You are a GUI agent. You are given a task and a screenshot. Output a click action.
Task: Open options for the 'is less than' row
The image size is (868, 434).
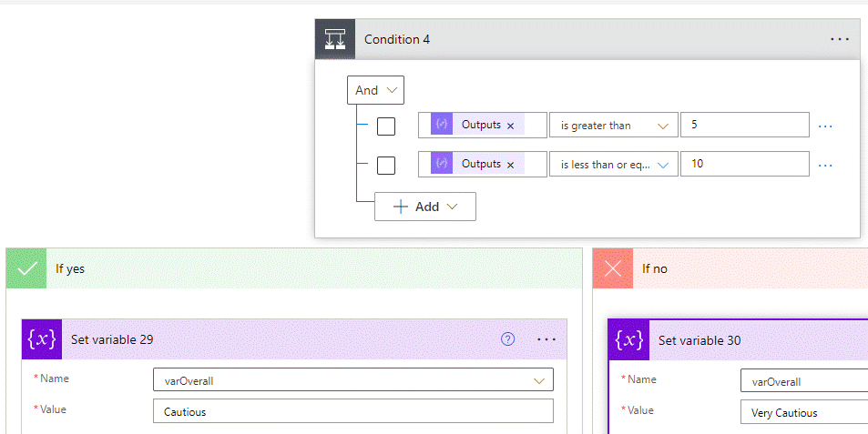pos(825,165)
